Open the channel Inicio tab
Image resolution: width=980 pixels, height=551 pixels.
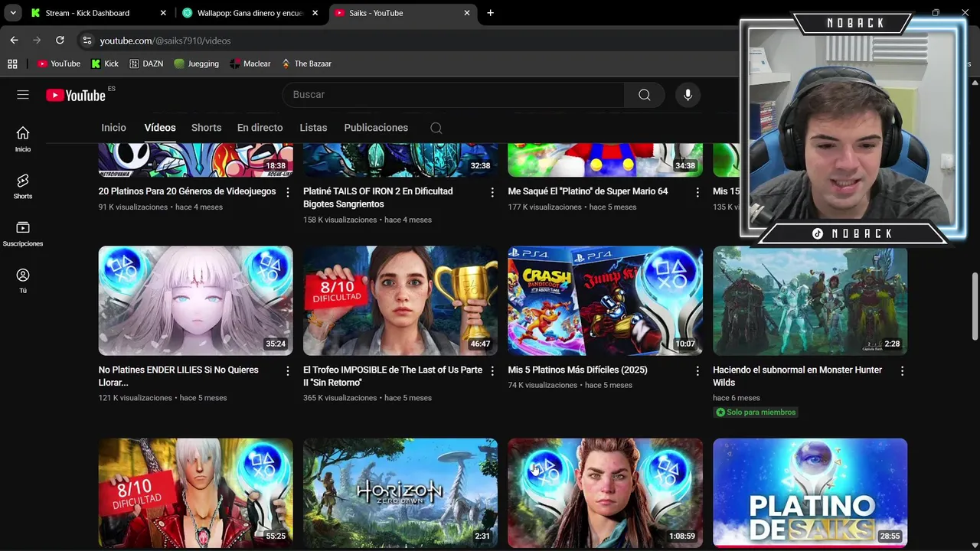(x=113, y=128)
